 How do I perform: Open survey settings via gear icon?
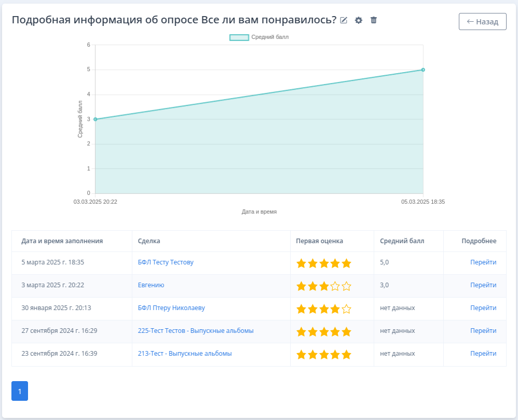coord(359,20)
